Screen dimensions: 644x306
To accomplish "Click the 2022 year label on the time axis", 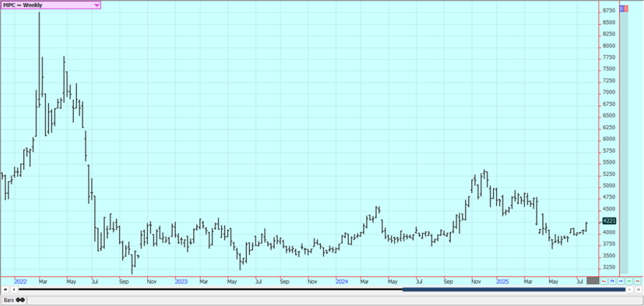I will (x=21, y=281).
